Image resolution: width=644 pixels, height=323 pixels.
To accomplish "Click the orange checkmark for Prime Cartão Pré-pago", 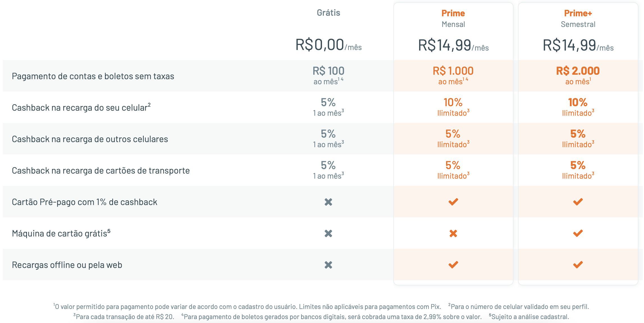I will 453,202.
